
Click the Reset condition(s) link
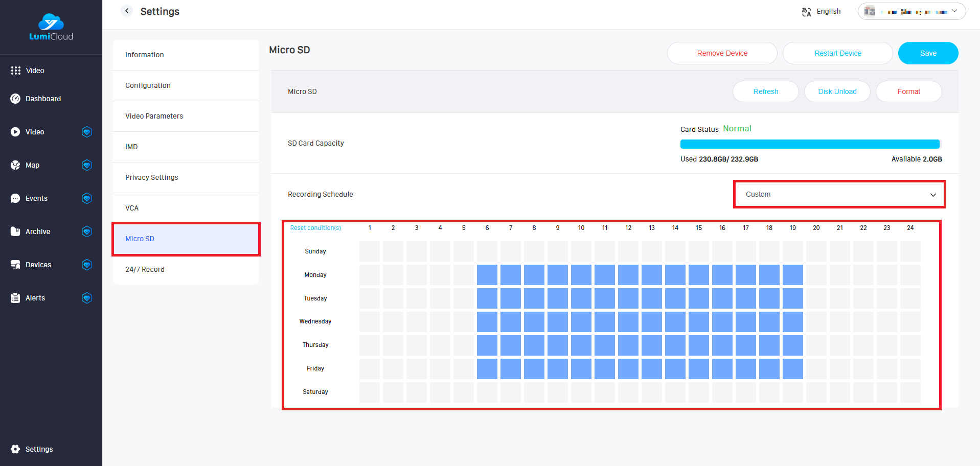[315, 228]
